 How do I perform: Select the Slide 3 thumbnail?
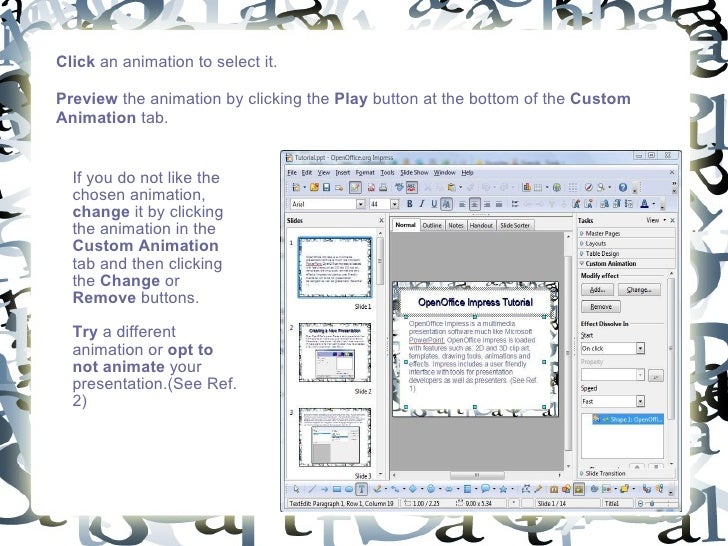click(x=335, y=437)
